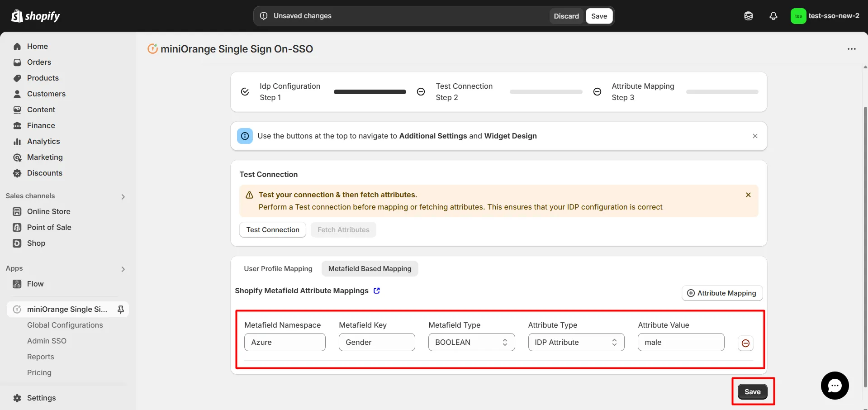Image resolution: width=868 pixels, height=410 pixels.
Task: Select Metafield Based Mapping tab
Action: pos(370,269)
